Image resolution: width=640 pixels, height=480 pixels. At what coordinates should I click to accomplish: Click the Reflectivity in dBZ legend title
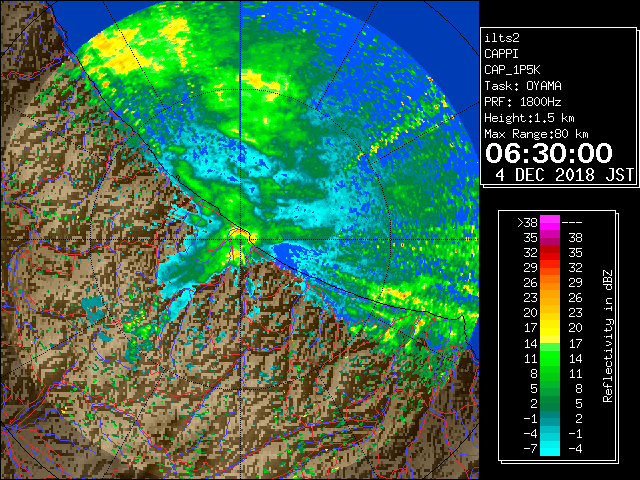[608, 336]
